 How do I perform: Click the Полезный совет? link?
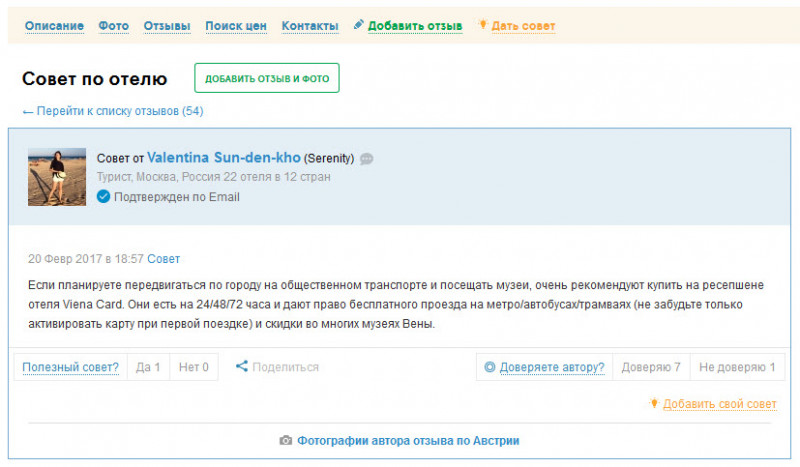(70, 367)
